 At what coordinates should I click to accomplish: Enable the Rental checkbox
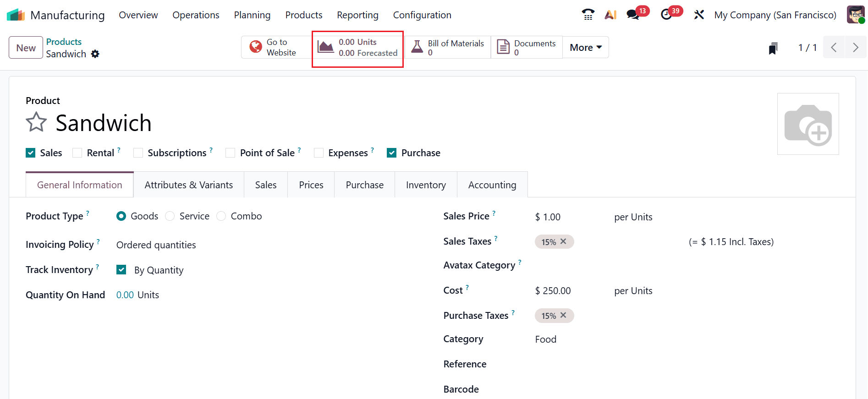[x=77, y=153]
